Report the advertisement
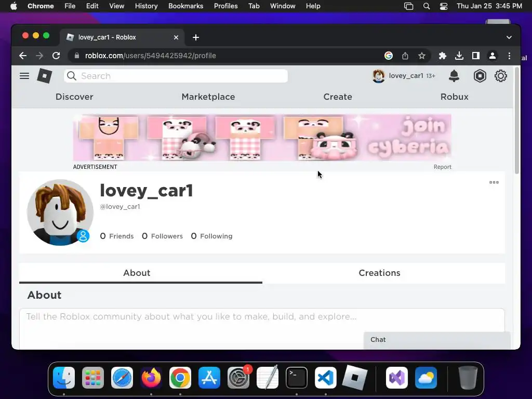The image size is (532, 399). coord(443,167)
